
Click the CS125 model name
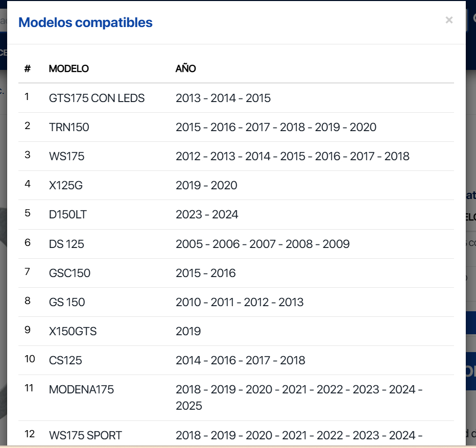point(65,361)
